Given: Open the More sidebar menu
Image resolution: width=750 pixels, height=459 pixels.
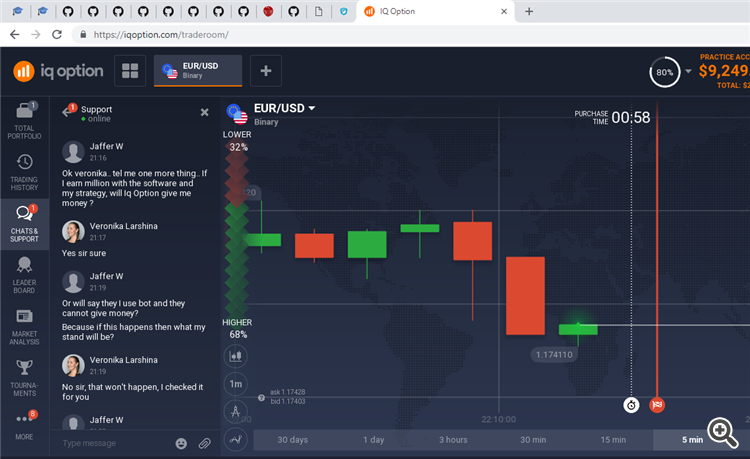Looking at the screenshot, I should click(24, 424).
